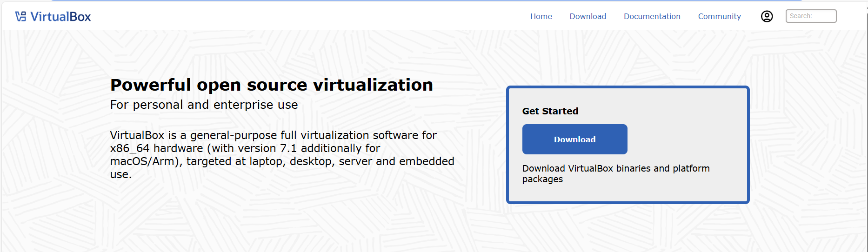This screenshot has height=252, width=868.
Task: Open the Community nav item
Action: point(719,16)
